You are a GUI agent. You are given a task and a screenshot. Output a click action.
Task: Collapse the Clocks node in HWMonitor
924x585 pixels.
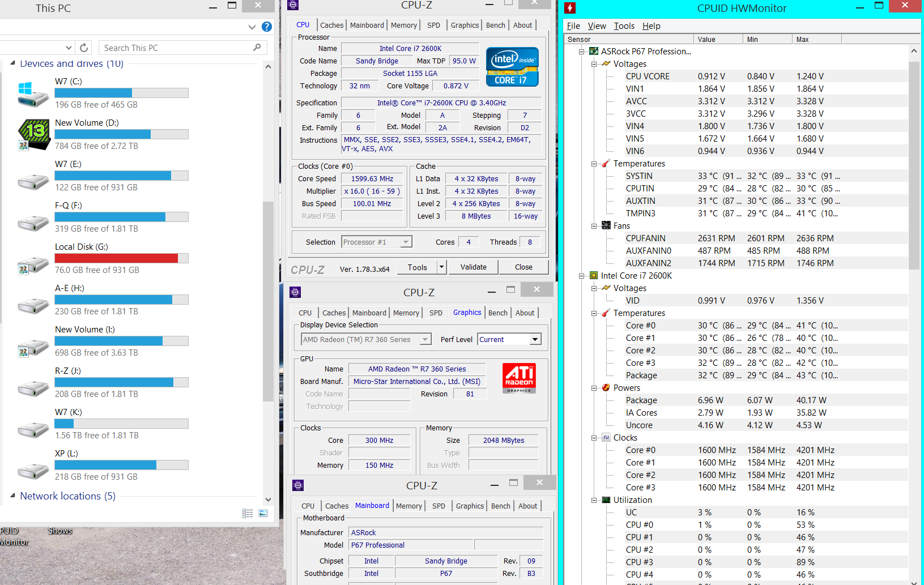click(594, 438)
